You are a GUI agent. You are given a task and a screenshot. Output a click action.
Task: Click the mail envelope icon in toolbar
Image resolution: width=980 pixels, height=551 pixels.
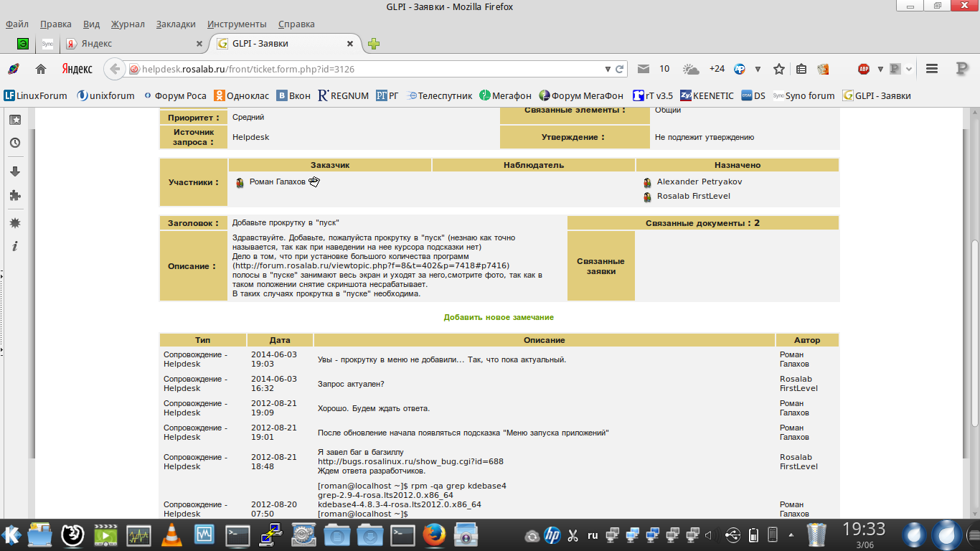point(644,69)
